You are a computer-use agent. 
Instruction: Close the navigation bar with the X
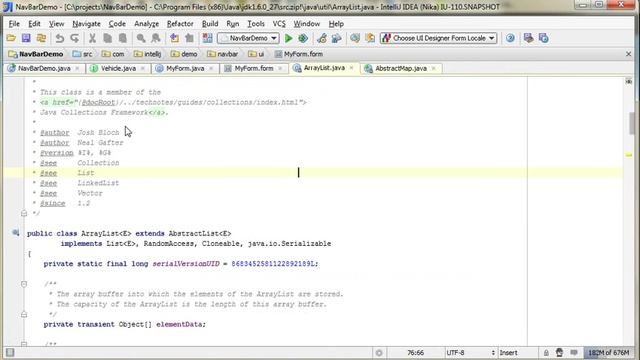click(x=629, y=54)
